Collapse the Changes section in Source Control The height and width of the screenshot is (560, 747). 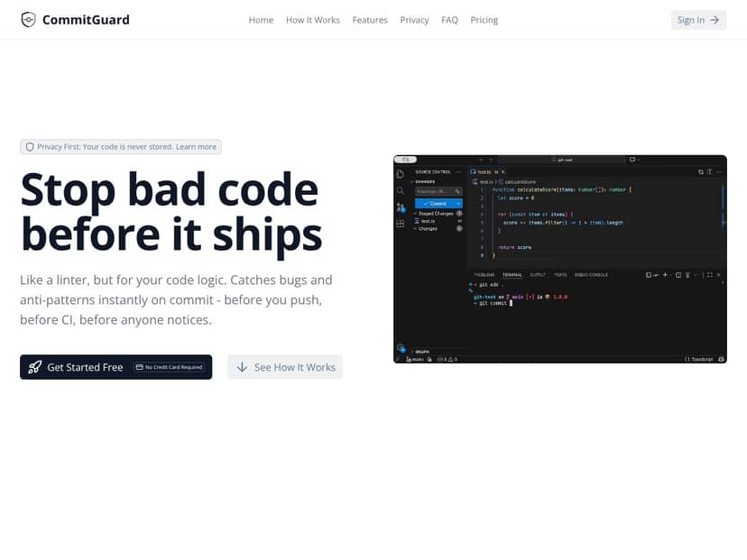pos(416,229)
